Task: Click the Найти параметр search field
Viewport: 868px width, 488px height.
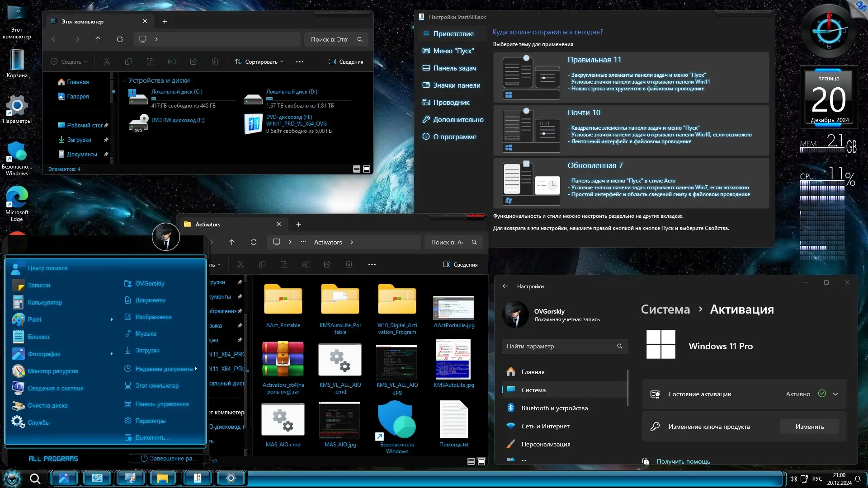Action: pos(561,346)
